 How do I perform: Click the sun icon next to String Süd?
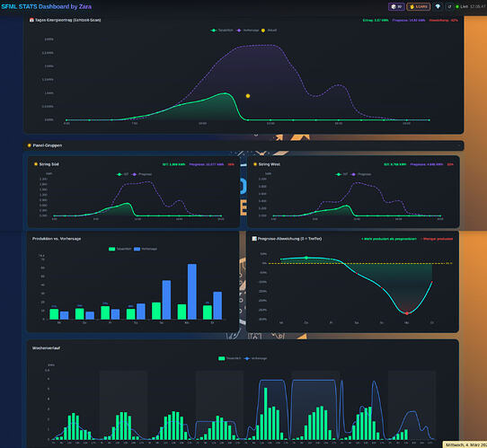click(x=36, y=164)
